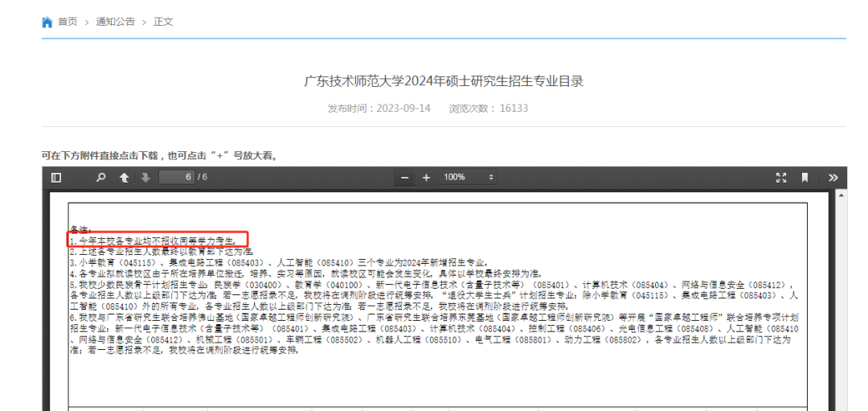Click the 正文 breadcrumb item
This screenshot has height=411, width=868.
(x=163, y=23)
